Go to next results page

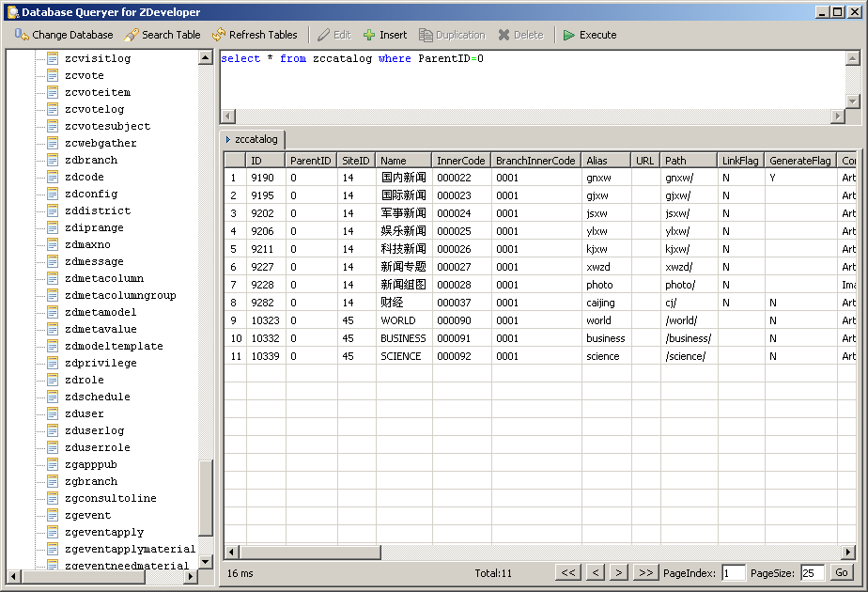618,572
